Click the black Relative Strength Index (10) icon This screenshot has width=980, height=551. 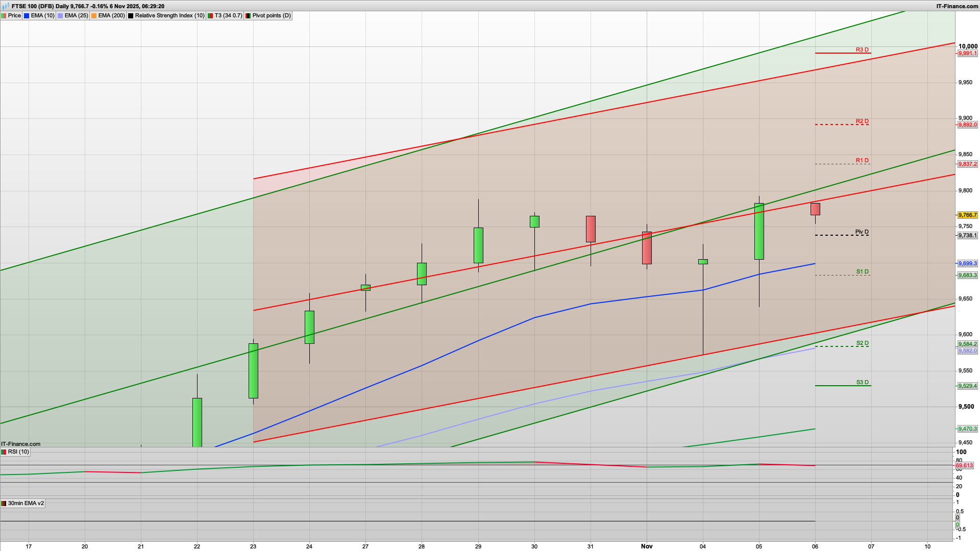click(x=130, y=15)
